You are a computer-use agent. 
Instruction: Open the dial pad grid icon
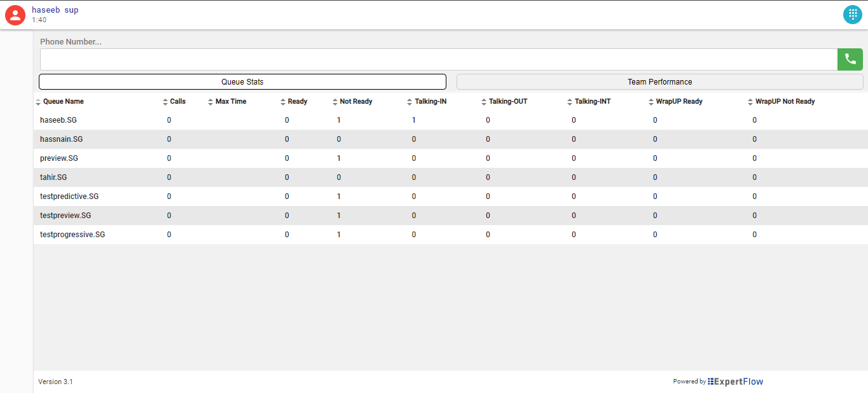tap(853, 15)
